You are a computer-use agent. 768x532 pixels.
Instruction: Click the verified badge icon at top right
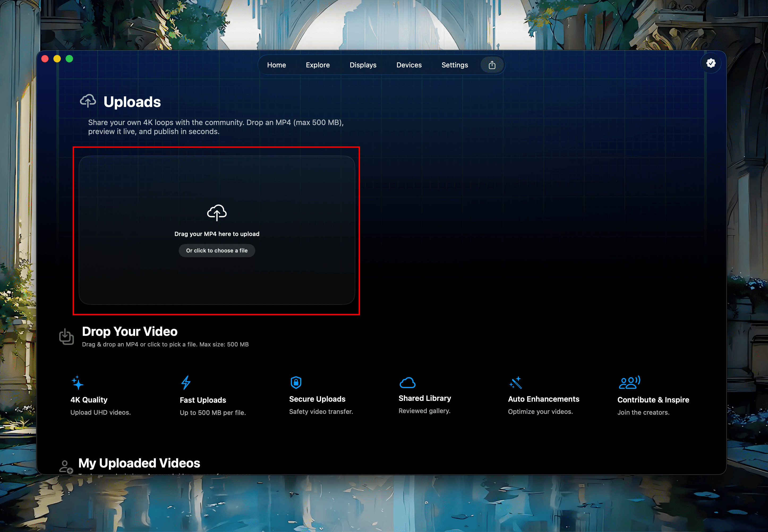[711, 63]
